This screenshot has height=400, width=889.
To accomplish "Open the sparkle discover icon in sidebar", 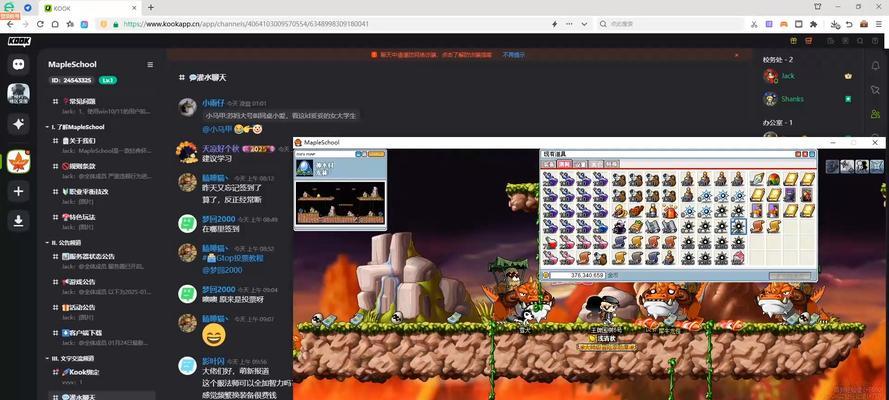I will 18,124.
